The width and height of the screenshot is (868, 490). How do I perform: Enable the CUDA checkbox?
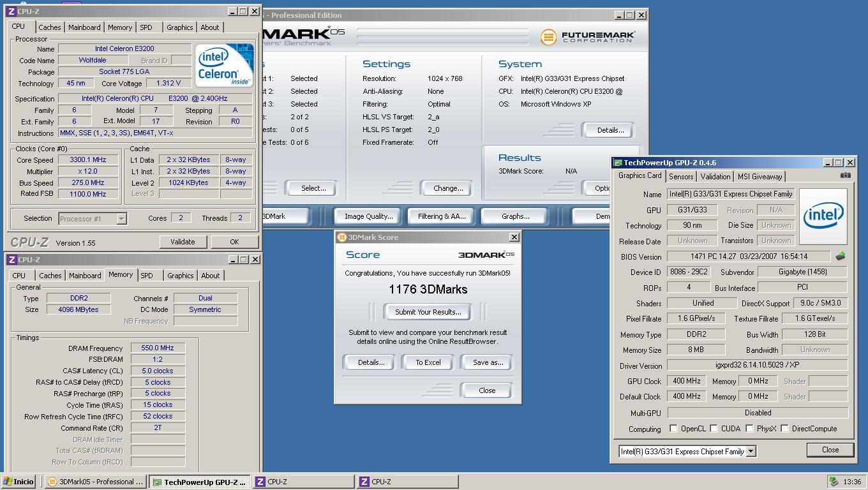(714, 429)
